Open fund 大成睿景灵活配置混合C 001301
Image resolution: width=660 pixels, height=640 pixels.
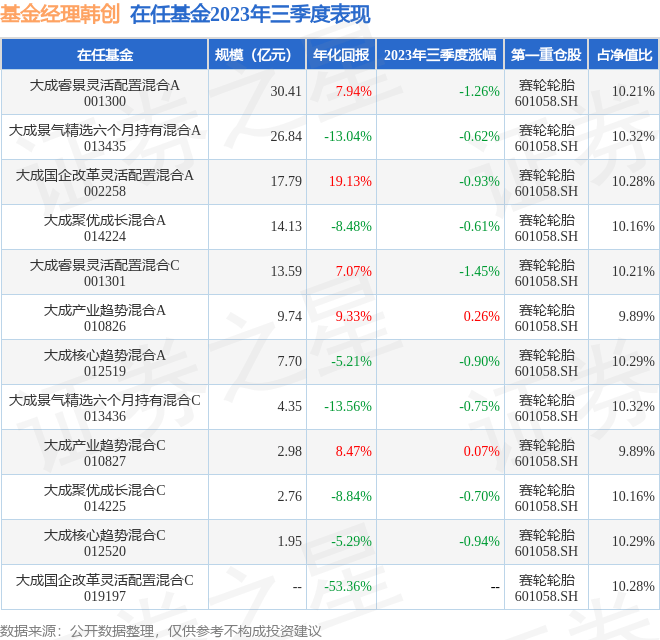pos(105,272)
